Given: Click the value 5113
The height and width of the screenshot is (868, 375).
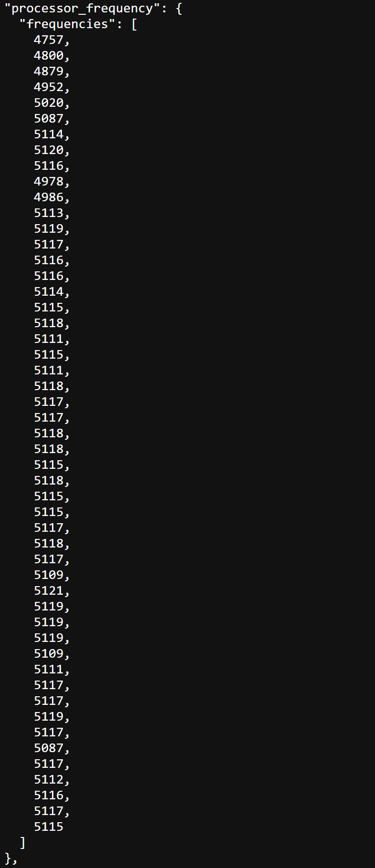Looking at the screenshot, I should (49, 213).
